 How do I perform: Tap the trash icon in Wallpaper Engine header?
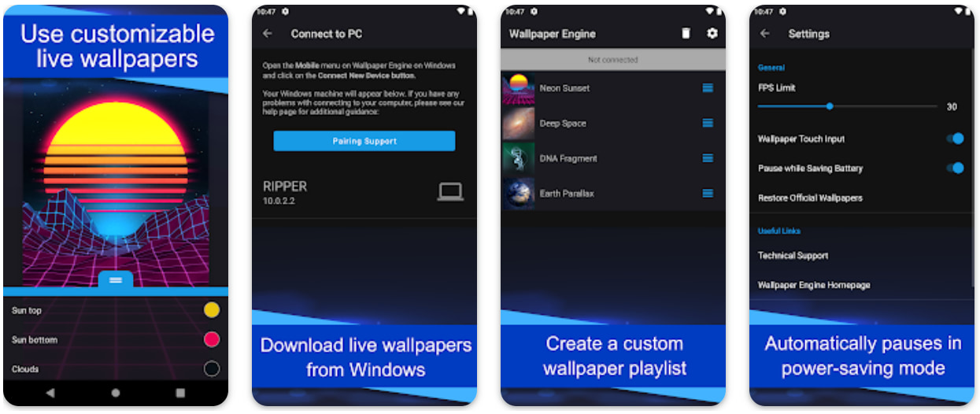[686, 34]
